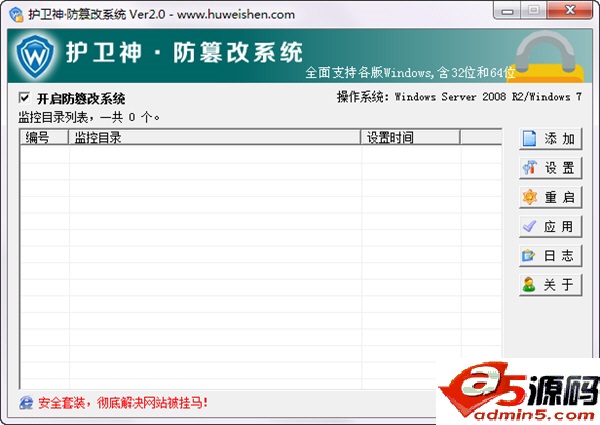Toggle 开启防篡改系统 checkbox

click(x=24, y=98)
